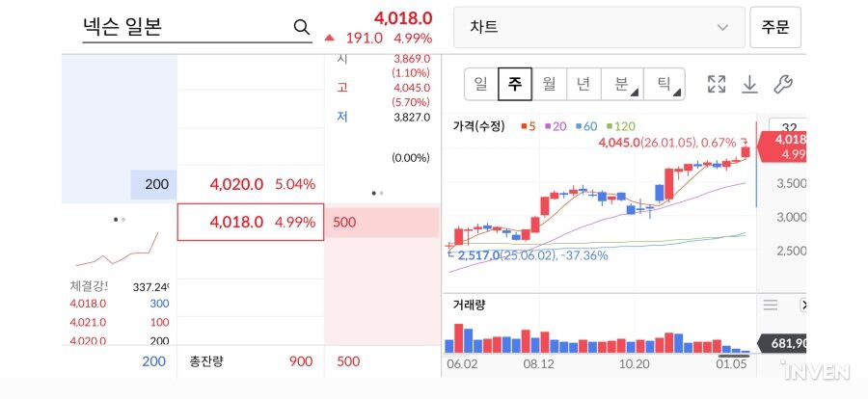
Task: Click the search magnifier icon
Action: point(301,27)
